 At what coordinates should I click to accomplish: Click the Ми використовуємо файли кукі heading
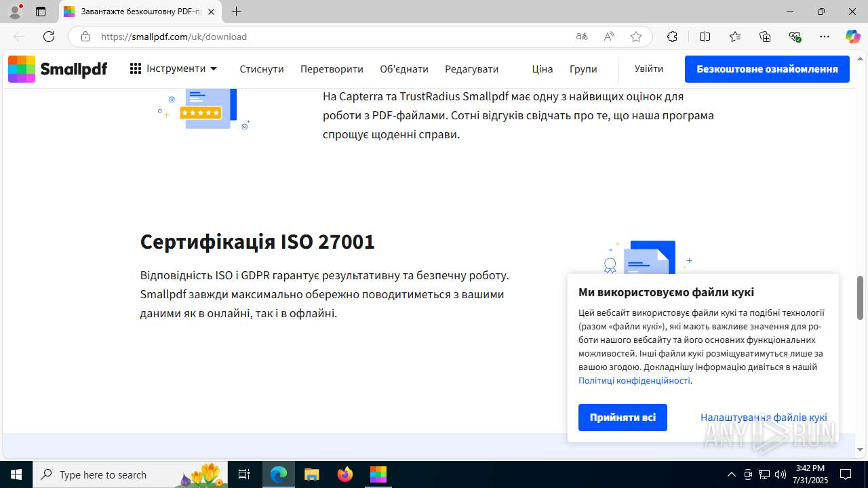click(666, 292)
